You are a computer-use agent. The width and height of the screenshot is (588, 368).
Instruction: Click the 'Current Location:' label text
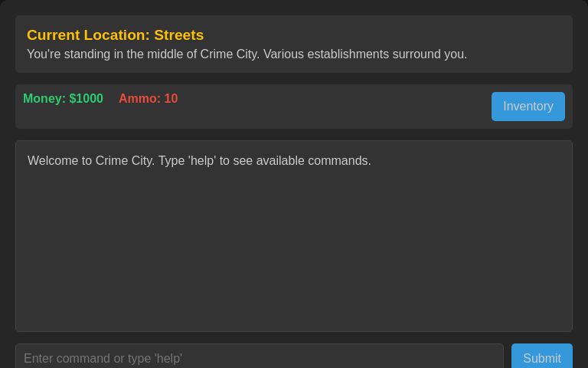click(x=88, y=35)
